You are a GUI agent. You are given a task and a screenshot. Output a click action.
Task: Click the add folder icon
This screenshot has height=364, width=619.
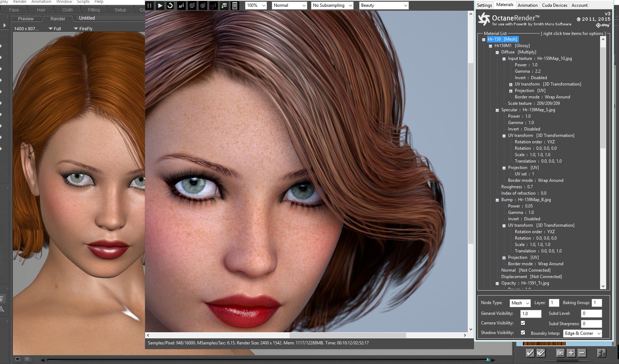tap(561, 353)
